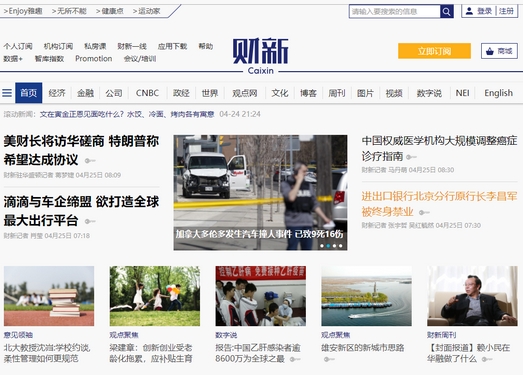Open the CNBC nav tab
Image resolution: width=523 pixels, height=375 pixels.
click(147, 93)
